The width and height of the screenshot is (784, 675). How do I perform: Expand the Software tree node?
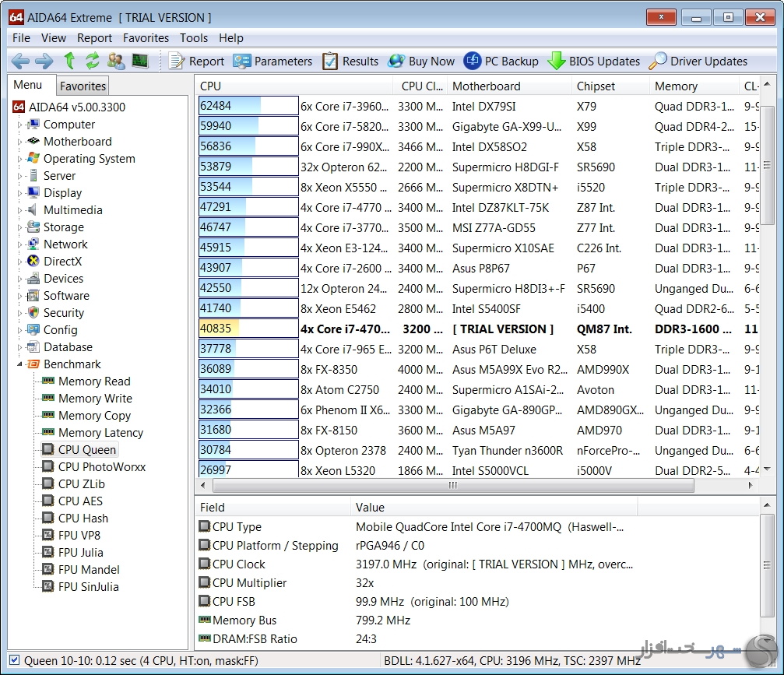tap(19, 296)
